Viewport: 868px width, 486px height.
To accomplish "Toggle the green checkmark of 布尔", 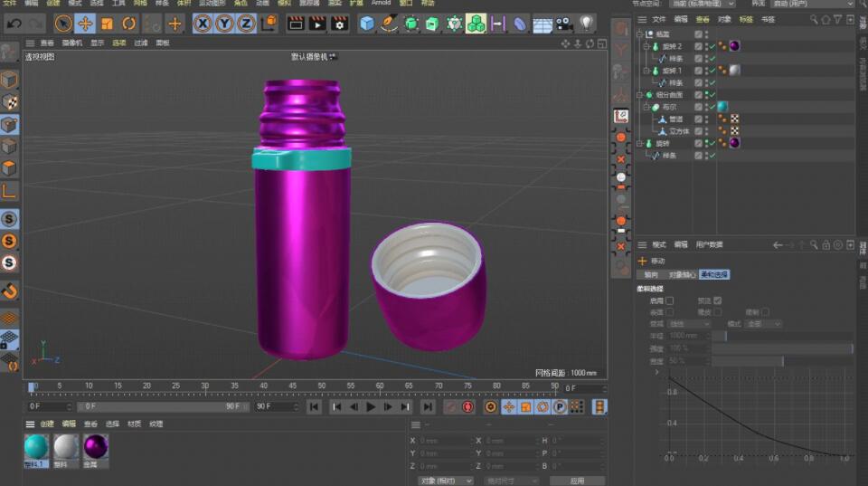I will (712, 107).
